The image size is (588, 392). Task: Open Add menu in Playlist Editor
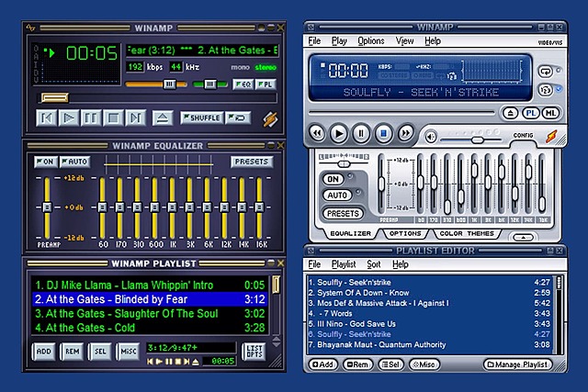(322, 364)
